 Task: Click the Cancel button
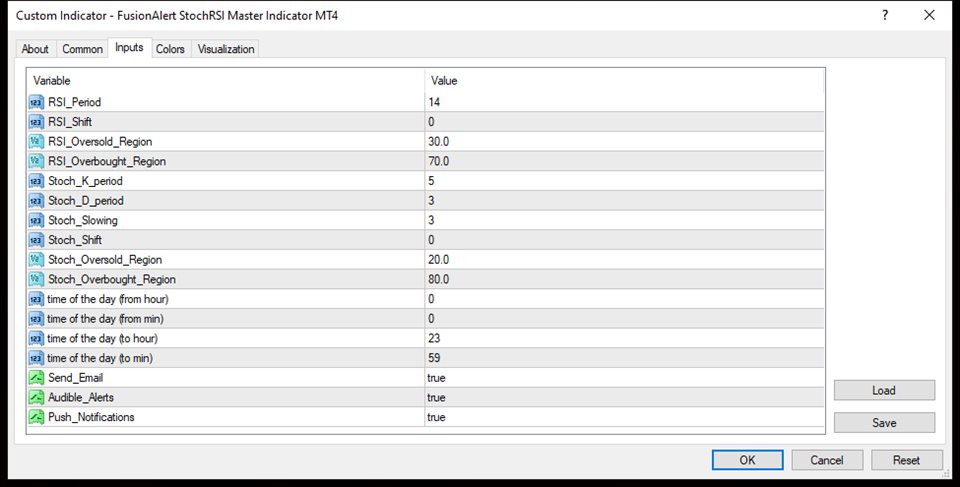point(827,460)
